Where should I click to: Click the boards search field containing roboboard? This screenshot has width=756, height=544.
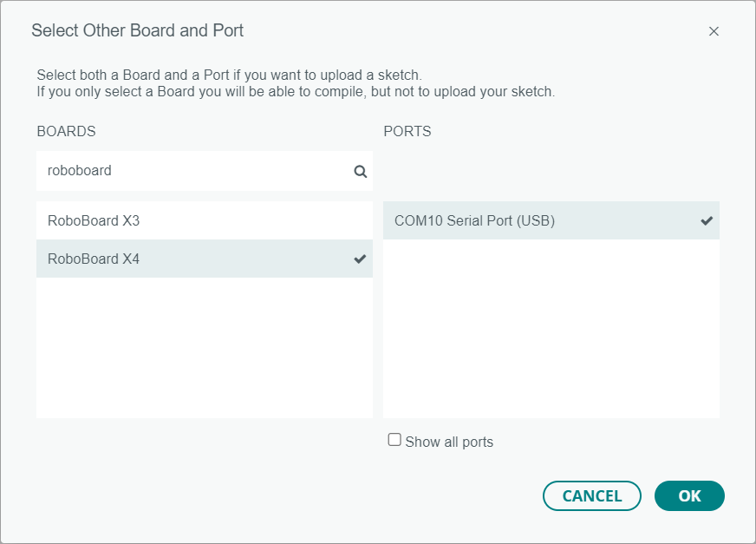(x=205, y=171)
